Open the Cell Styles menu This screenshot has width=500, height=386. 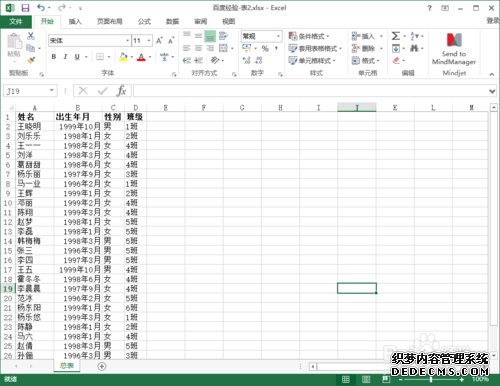coord(312,60)
